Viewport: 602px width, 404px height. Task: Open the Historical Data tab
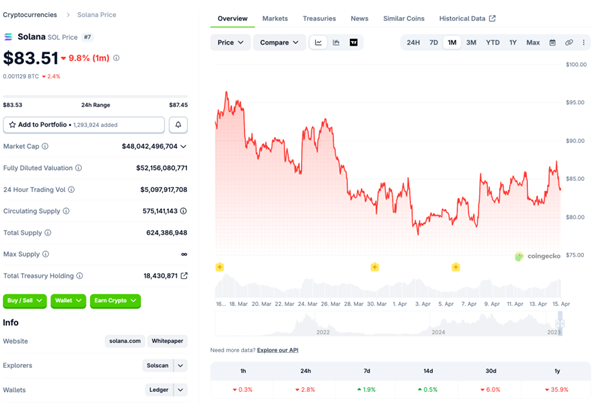pos(467,19)
